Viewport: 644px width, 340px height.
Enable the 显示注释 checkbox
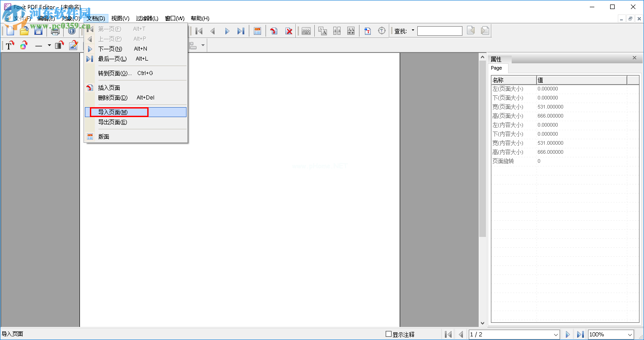388,334
